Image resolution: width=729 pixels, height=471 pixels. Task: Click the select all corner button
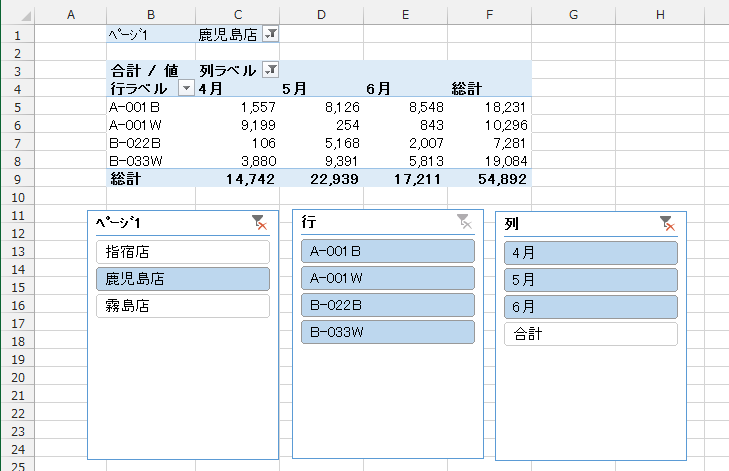(17, 13)
